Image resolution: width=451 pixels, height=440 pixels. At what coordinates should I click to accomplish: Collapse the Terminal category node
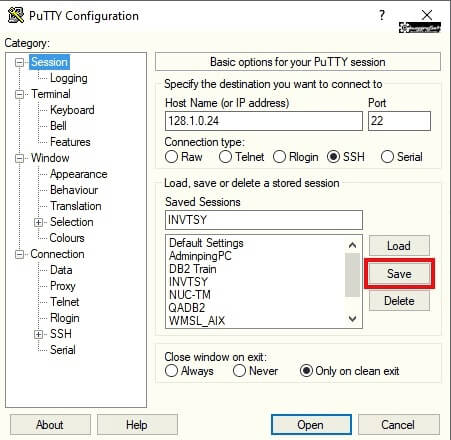click(x=20, y=94)
